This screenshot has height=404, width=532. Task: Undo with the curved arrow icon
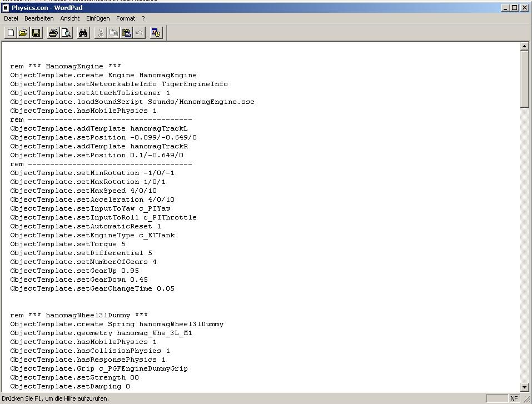click(x=139, y=33)
